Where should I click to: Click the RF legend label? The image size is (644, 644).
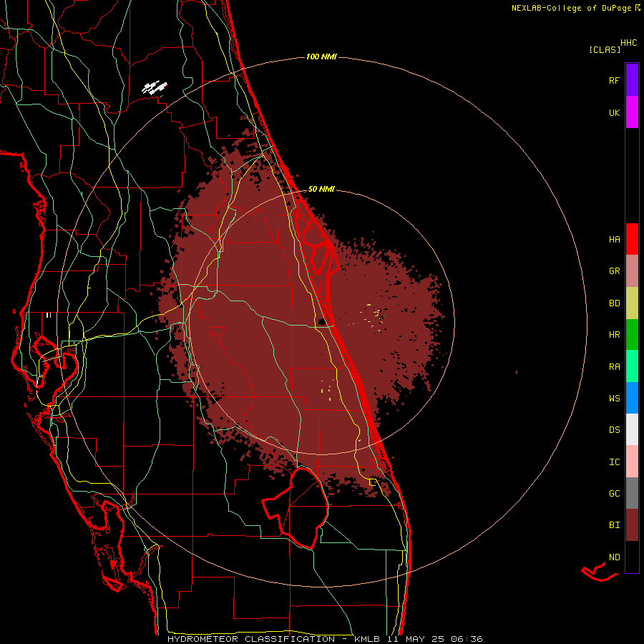(615, 80)
